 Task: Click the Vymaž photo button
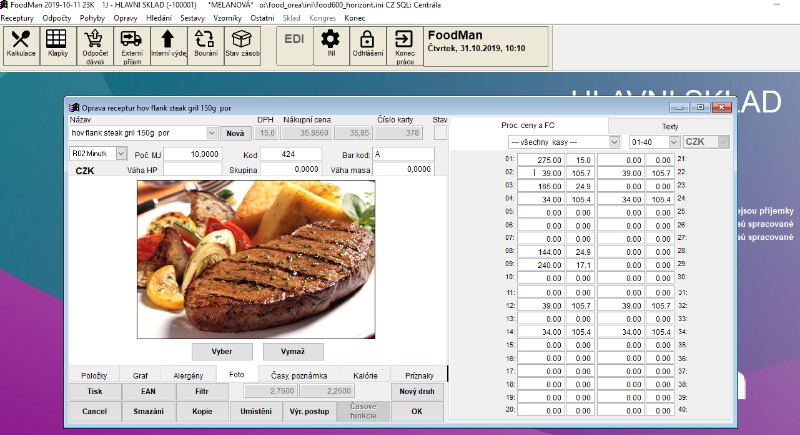click(x=293, y=351)
